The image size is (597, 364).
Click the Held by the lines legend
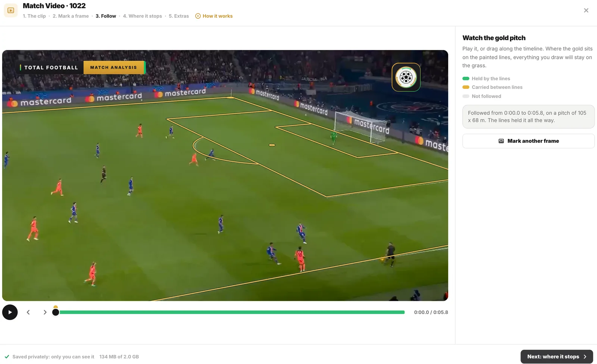pos(486,78)
